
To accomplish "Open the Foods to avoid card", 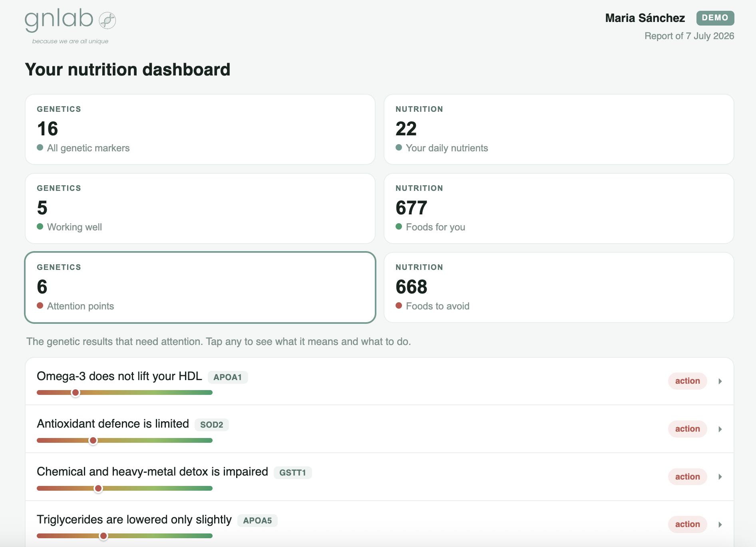I will pyautogui.click(x=559, y=287).
